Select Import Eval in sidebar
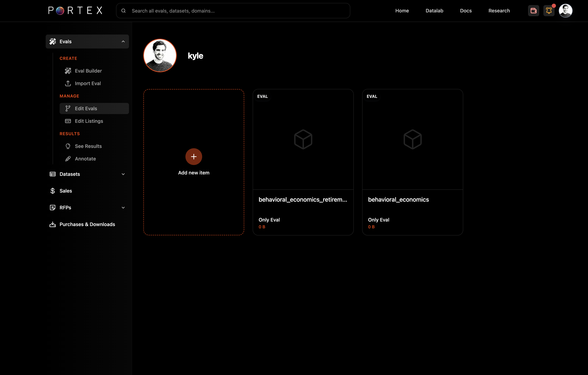The height and width of the screenshot is (375, 588). point(88,83)
